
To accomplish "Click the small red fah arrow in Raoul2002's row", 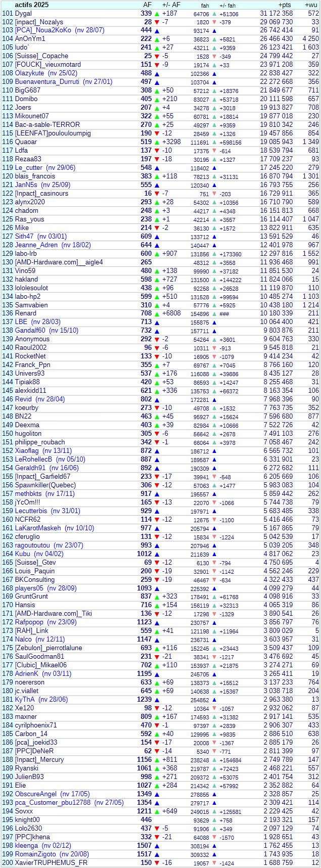I will [x=214, y=348].
